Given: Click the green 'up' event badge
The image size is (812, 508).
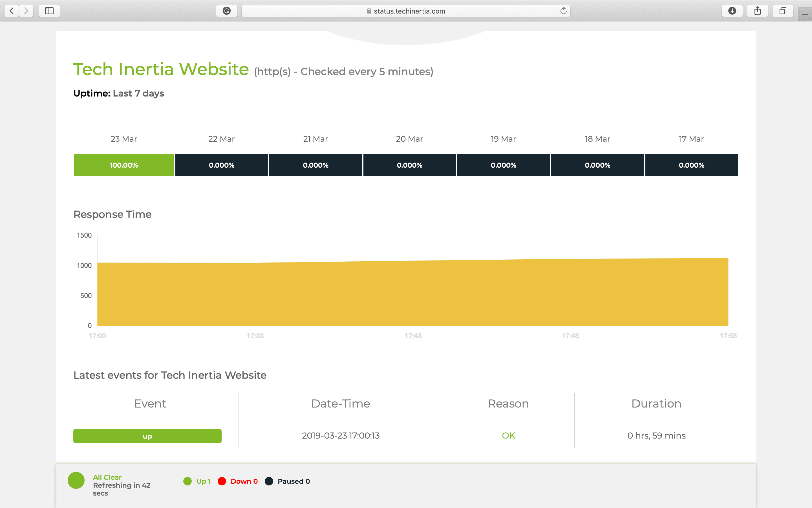Looking at the screenshot, I should click(147, 436).
